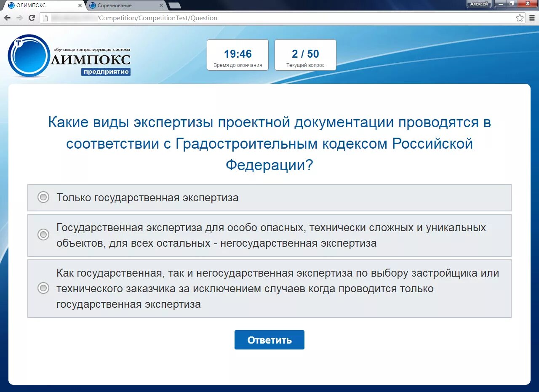Submit the answer with the Ответить button
539x392 pixels.
(x=269, y=340)
